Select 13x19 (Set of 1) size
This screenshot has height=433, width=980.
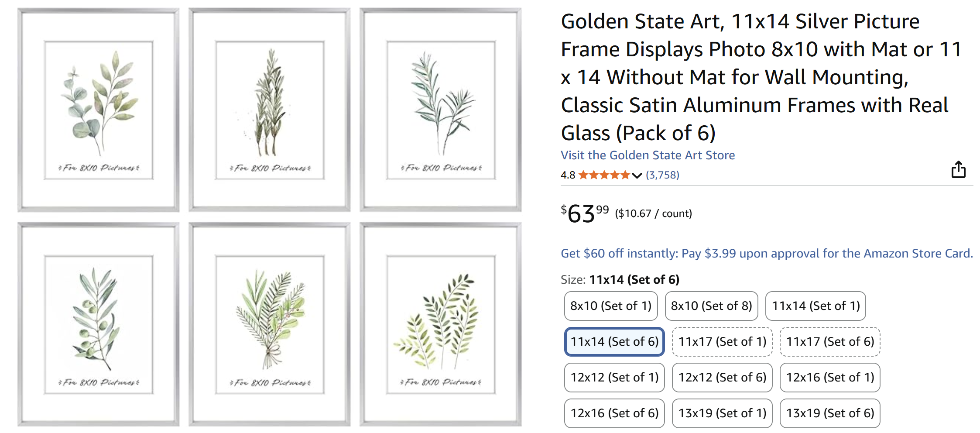point(722,413)
